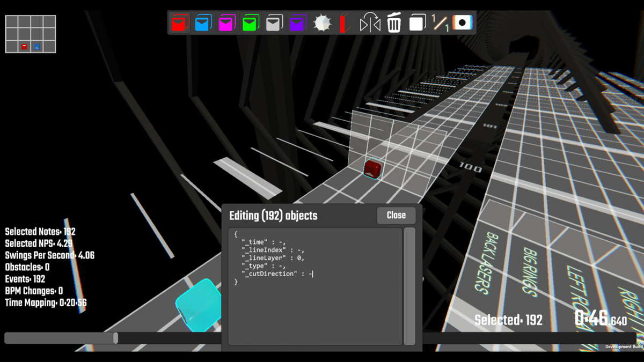Click the Selected 192 counter
Viewport: 644px width, 362px height.
pyautogui.click(x=508, y=320)
